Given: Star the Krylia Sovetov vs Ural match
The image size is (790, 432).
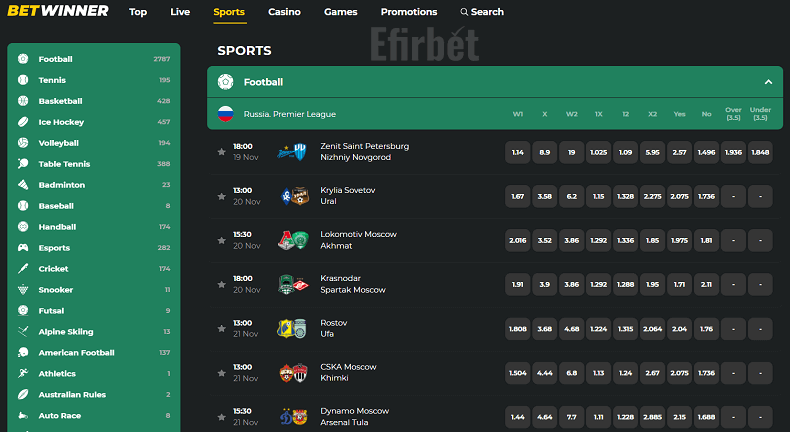Looking at the screenshot, I should 221,196.
